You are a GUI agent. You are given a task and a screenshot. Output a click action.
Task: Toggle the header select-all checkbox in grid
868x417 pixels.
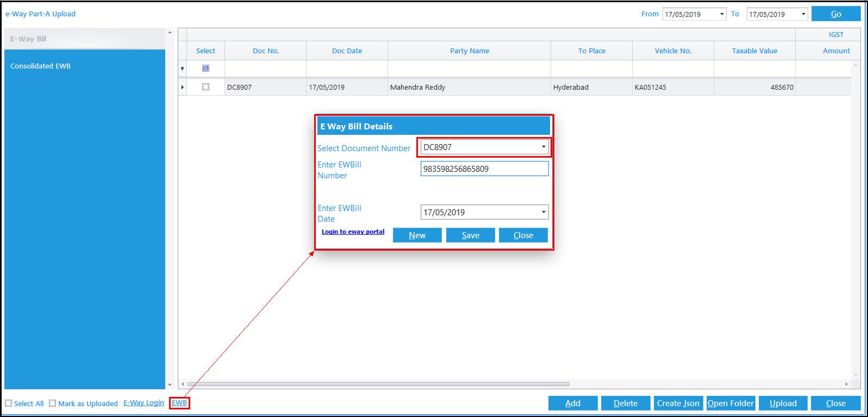pyautogui.click(x=205, y=68)
